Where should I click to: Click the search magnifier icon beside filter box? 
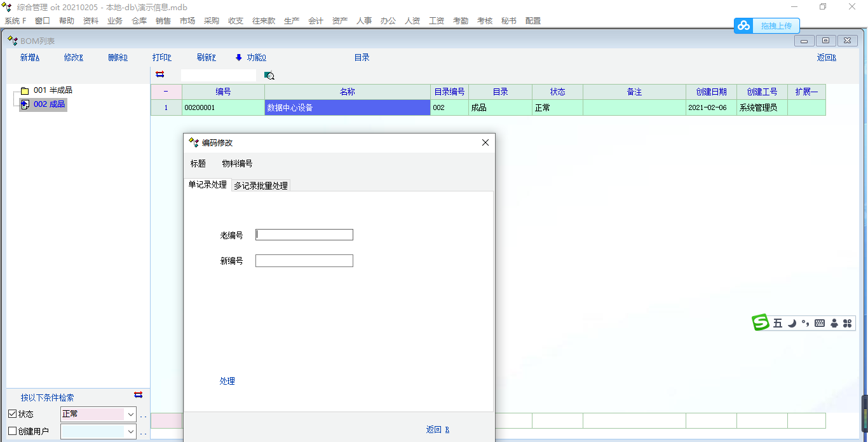tap(269, 76)
